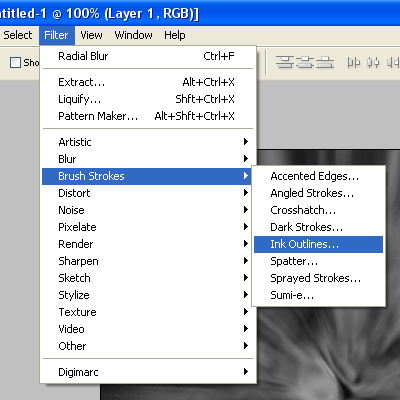Click Align bottom edges icon
The image size is (400, 400).
point(325,62)
